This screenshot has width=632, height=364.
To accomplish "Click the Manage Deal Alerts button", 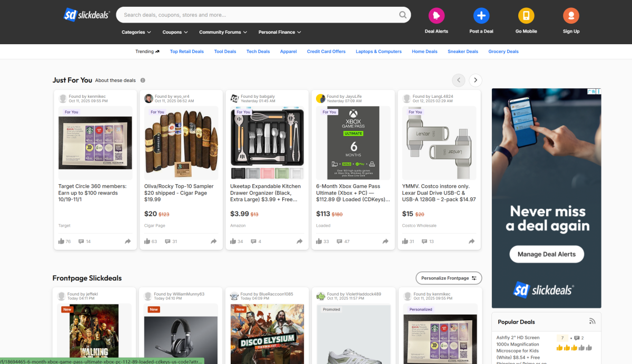I will click(x=546, y=254).
